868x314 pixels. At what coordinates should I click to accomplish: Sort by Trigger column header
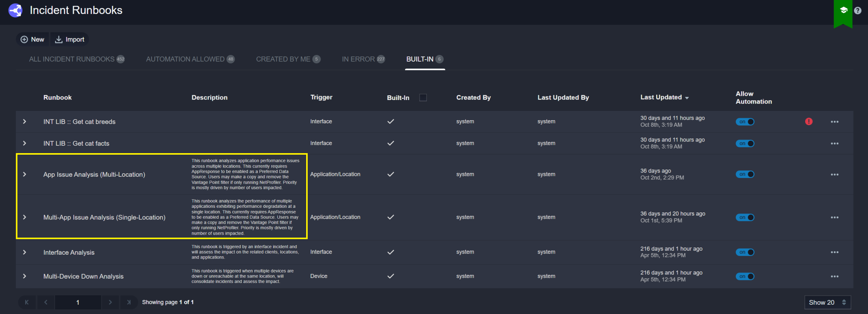point(321,97)
